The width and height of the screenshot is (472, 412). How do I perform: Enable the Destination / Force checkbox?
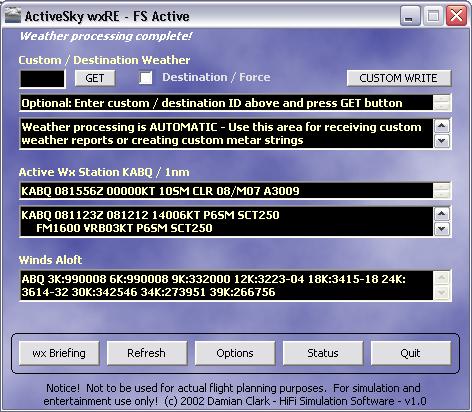click(x=146, y=78)
